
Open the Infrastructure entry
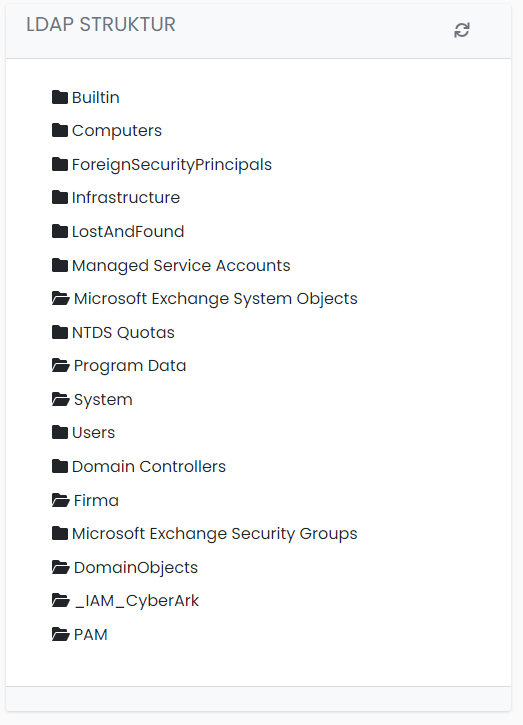126,197
